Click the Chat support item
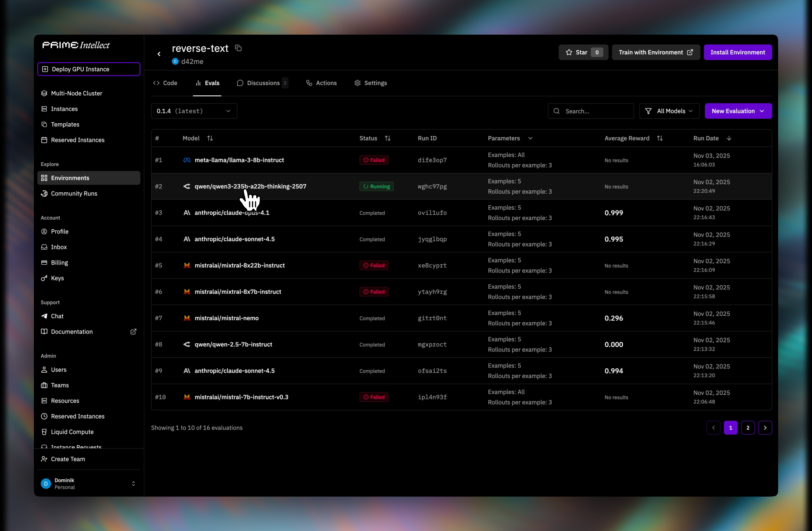 coord(57,316)
